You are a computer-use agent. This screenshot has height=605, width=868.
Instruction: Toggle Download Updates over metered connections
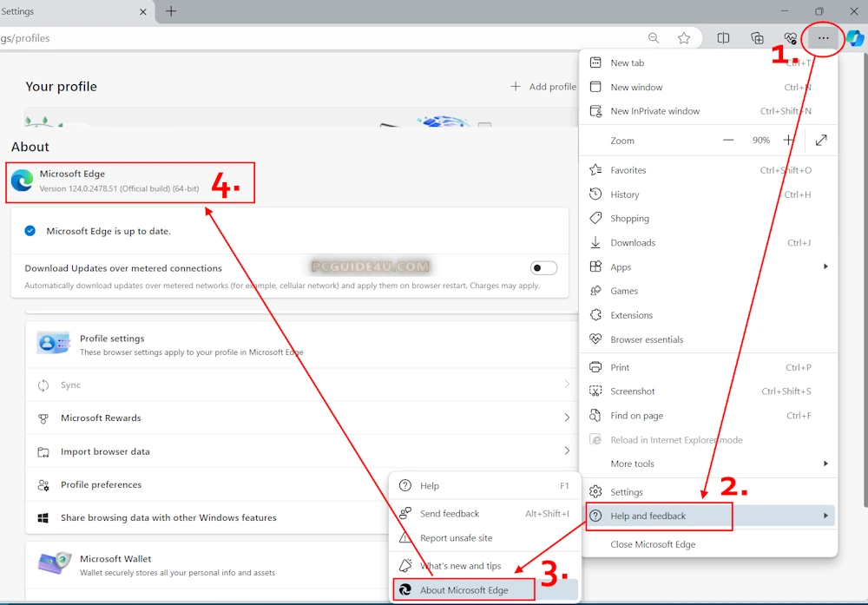point(544,268)
